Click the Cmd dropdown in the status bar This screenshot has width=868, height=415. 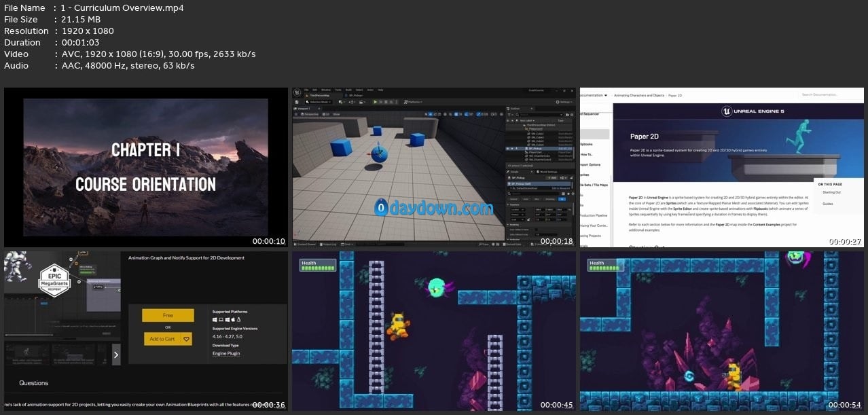pyautogui.click(x=347, y=245)
